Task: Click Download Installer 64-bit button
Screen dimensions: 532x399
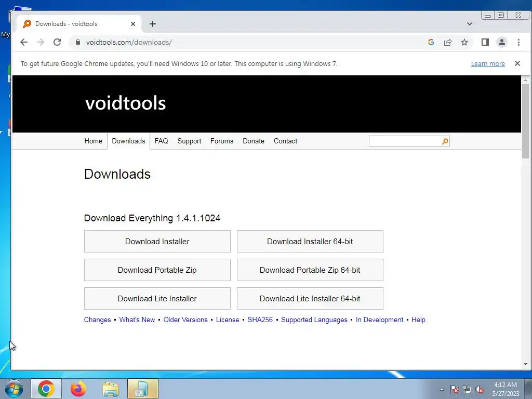Action: pos(310,241)
